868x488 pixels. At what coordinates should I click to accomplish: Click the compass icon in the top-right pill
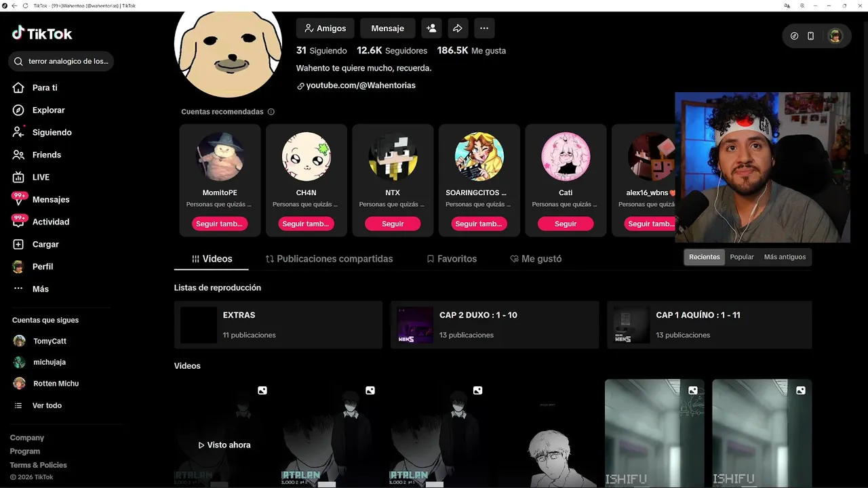click(794, 36)
